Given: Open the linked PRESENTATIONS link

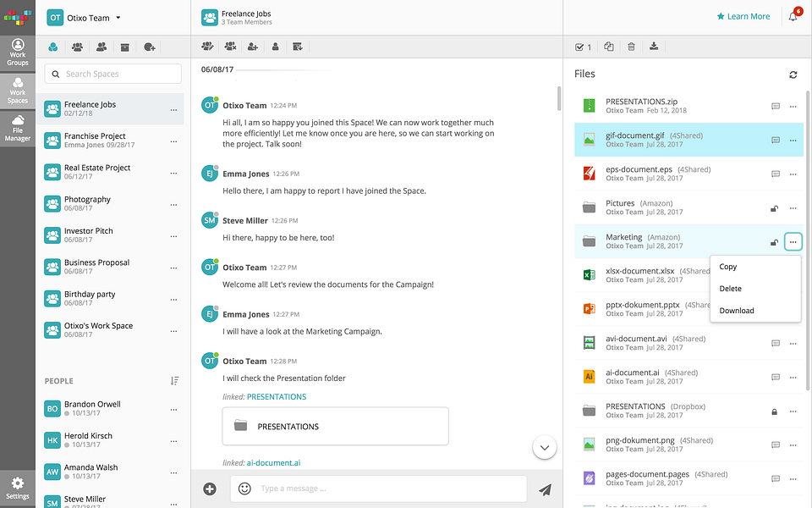Looking at the screenshot, I should click(277, 396).
